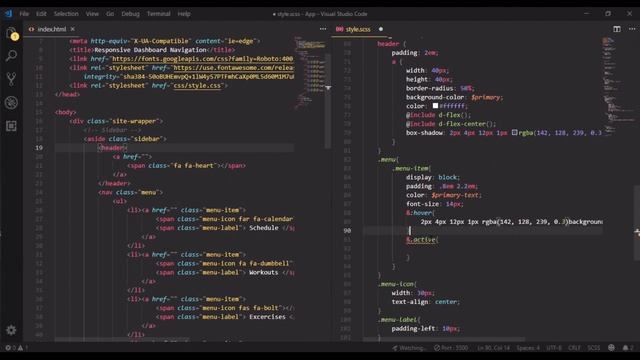Viewport: 640px width, 360px height.
Task: Open the Help menu
Action: point(184,13)
